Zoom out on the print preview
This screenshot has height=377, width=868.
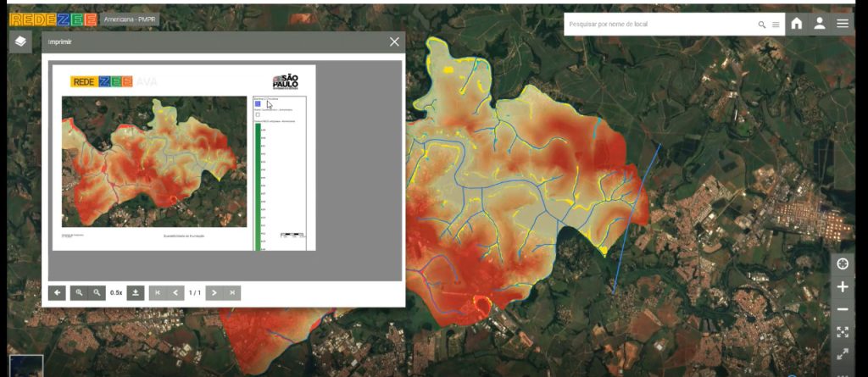tap(97, 292)
